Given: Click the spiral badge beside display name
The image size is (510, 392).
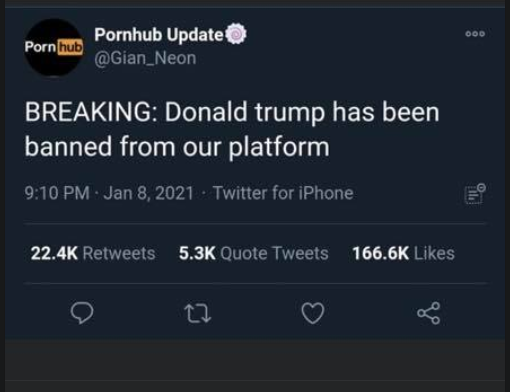Looking at the screenshot, I should pos(236,34).
